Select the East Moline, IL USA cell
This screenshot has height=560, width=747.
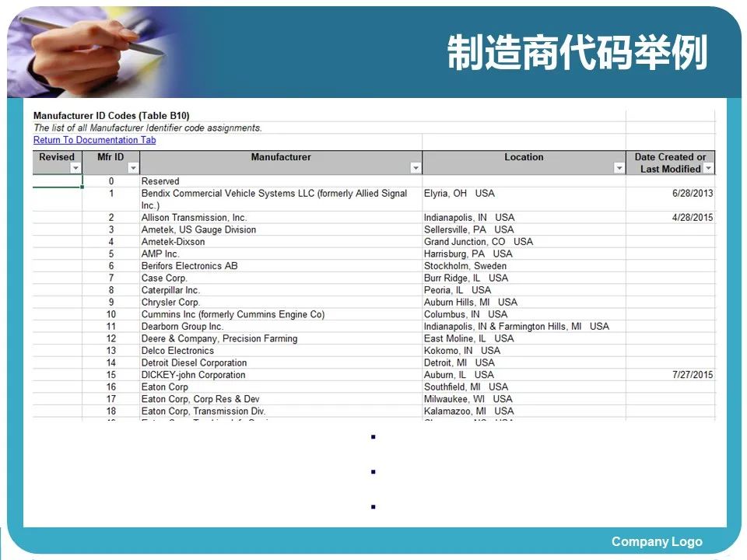[524, 338]
